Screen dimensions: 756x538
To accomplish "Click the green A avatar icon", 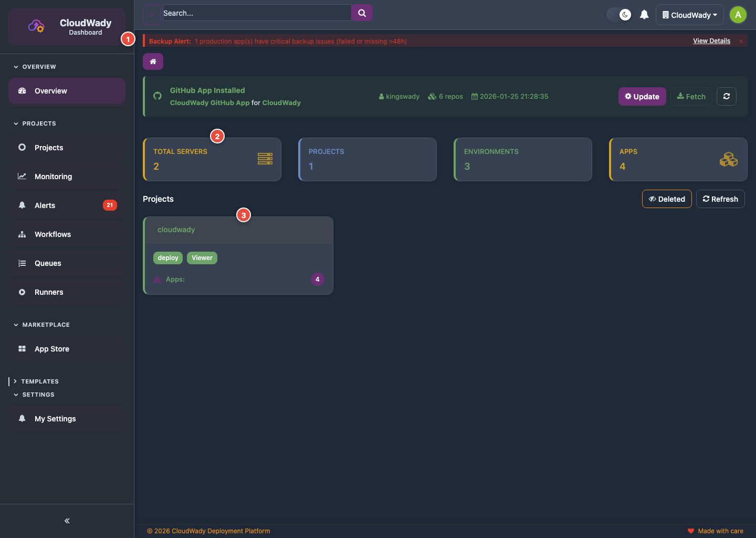I will pos(738,15).
